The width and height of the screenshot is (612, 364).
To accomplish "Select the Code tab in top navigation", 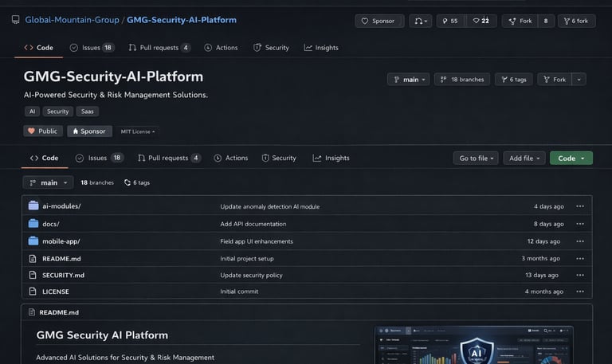I will [x=38, y=48].
